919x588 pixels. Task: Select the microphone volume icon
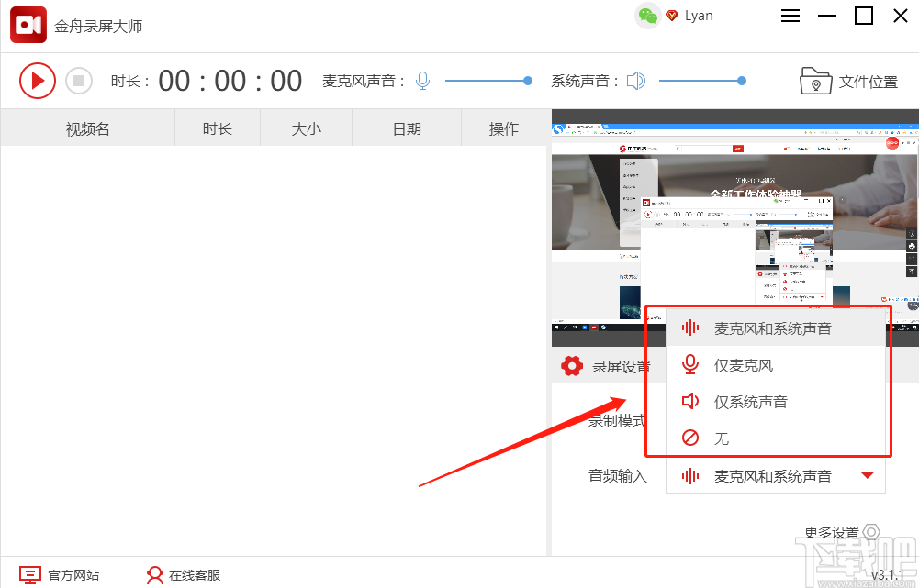coord(422,81)
